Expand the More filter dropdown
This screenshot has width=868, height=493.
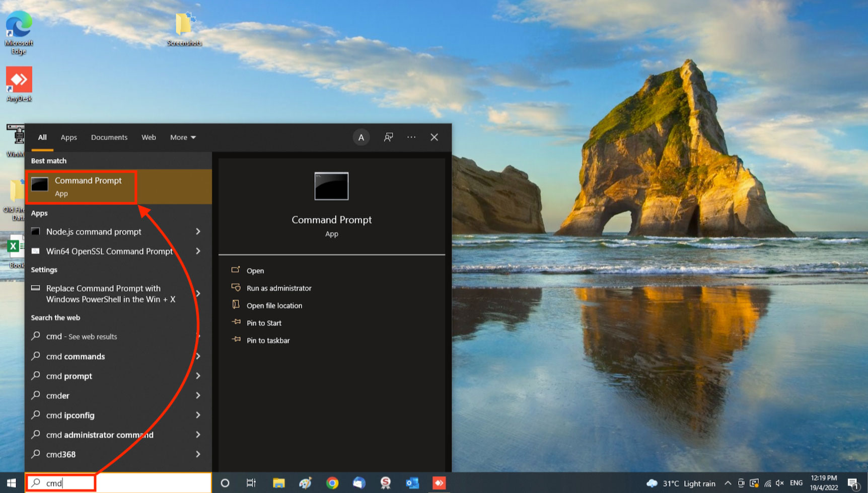183,137
